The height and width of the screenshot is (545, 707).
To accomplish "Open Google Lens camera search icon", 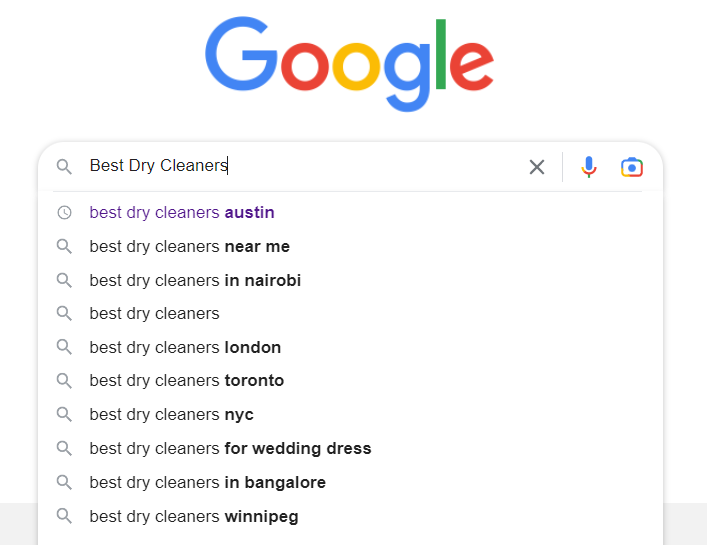I will coord(632,167).
